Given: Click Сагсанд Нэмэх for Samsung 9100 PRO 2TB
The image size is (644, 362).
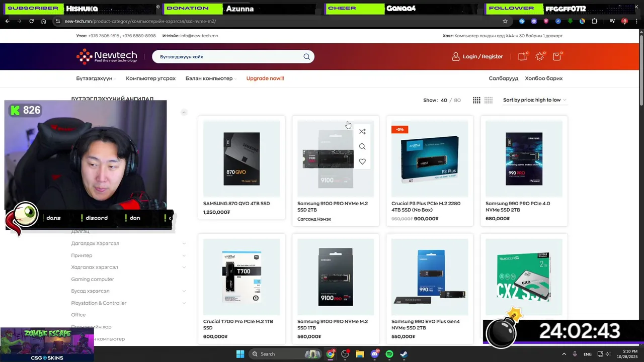Looking at the screenshot, I should (314, 219).
